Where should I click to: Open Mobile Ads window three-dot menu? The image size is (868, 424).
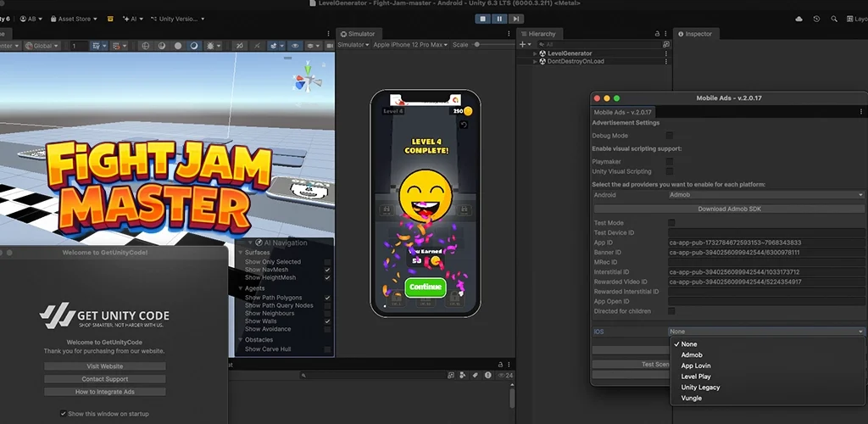click(x=861, y=112)
